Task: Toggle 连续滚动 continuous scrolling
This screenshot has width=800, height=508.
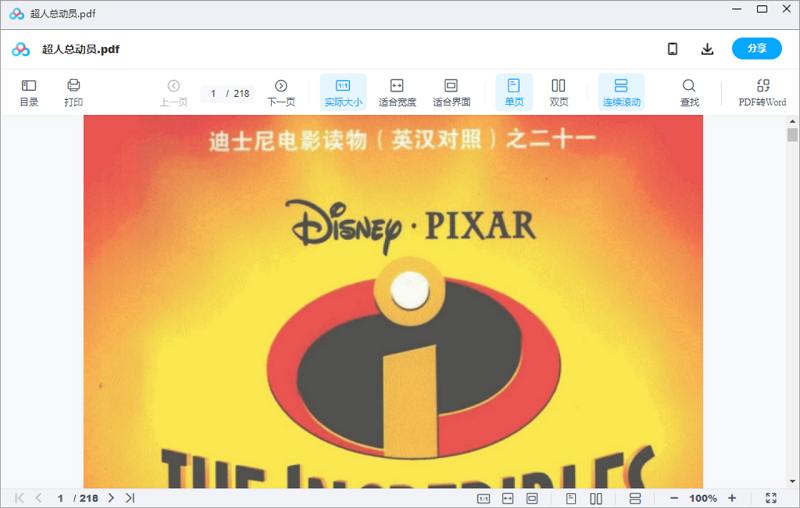Action: pyautogui.click(x=621, y=92)
